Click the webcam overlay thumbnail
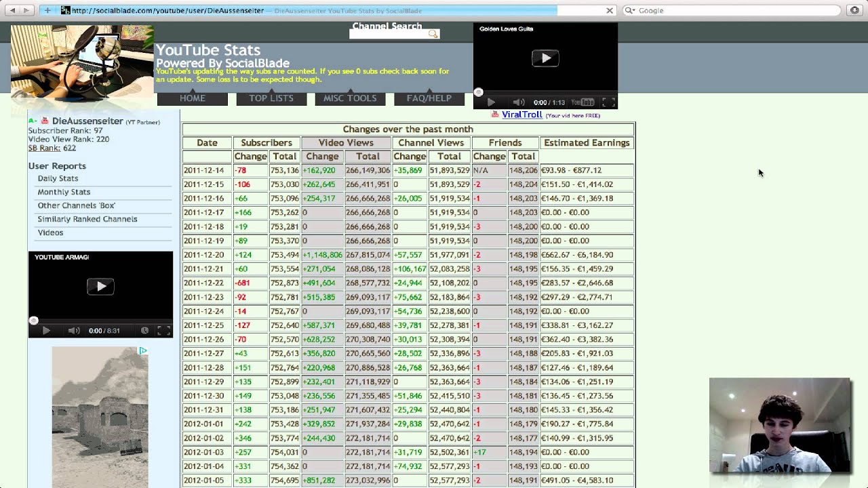This screenshot has height=488, width=868. [779, 425]
